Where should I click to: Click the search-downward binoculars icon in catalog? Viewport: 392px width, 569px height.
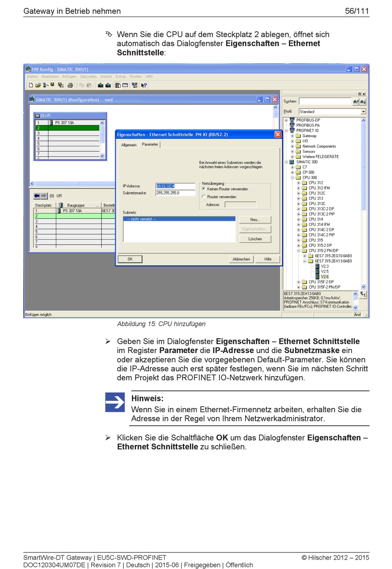pyautogui.click(x=363, y=101)
